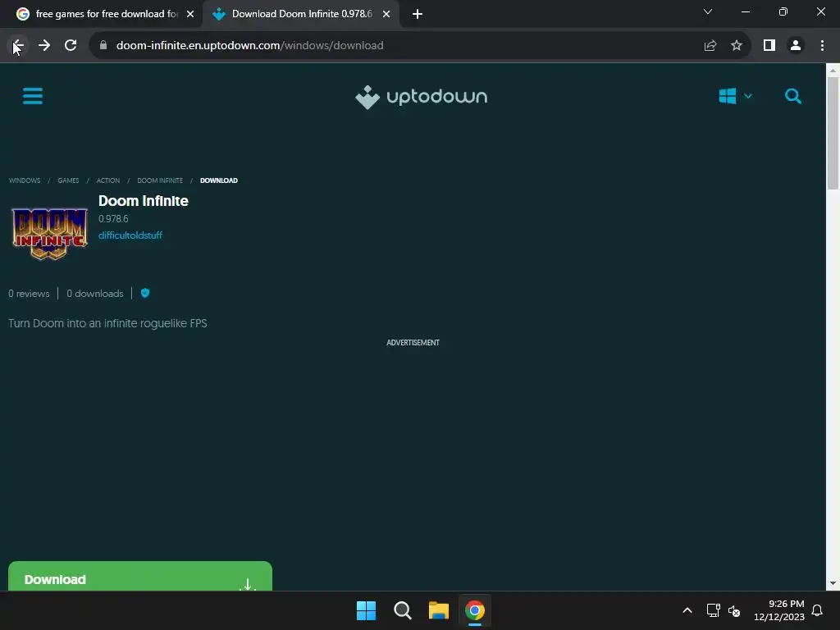The width and height of the screenshot is (840, 630).
Task: Click the game description text
Action: [107, 323]
